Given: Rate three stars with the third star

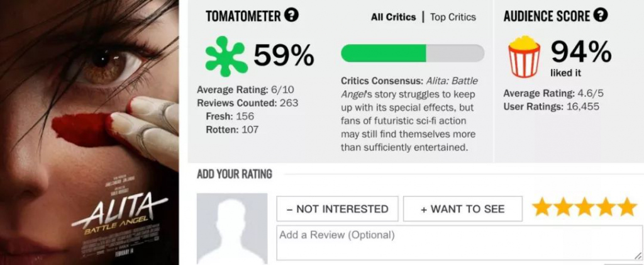Looking at the screenshot, I should [585, 207].
